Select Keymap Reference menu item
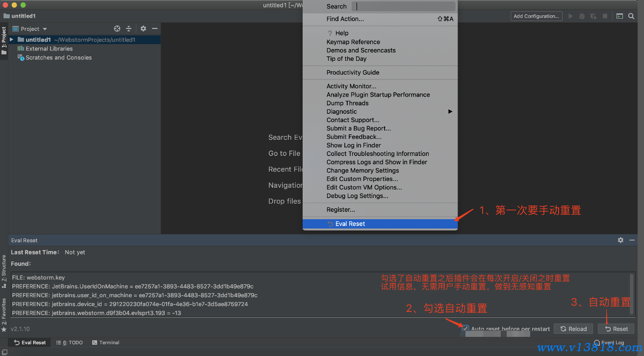The image size is (644, 356). tap(380, 42)
